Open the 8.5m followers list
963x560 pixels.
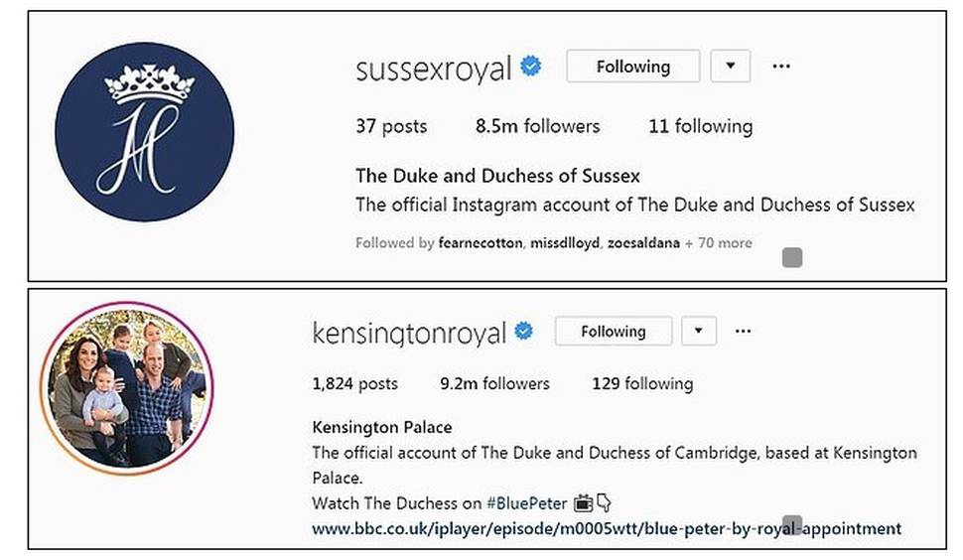(x=537, y=126)
